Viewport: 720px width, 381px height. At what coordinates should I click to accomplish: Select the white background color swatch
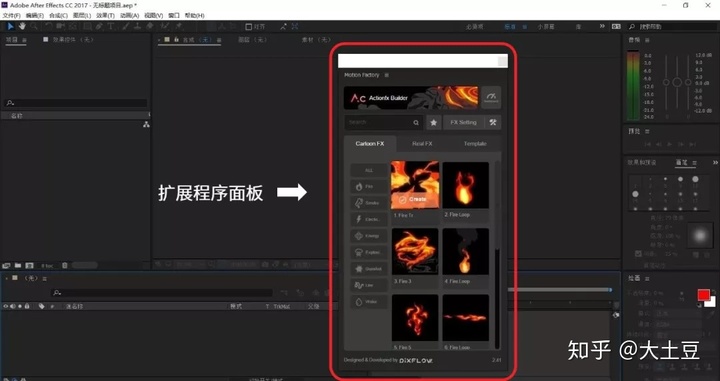[711, 302]
